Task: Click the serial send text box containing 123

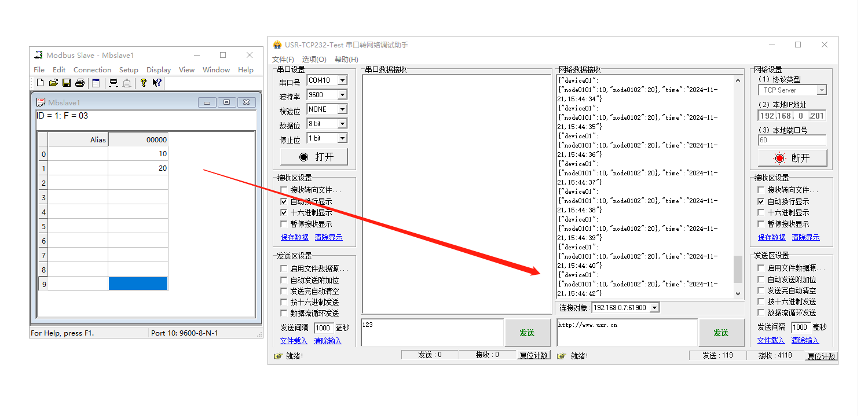Action: [433, 333]
